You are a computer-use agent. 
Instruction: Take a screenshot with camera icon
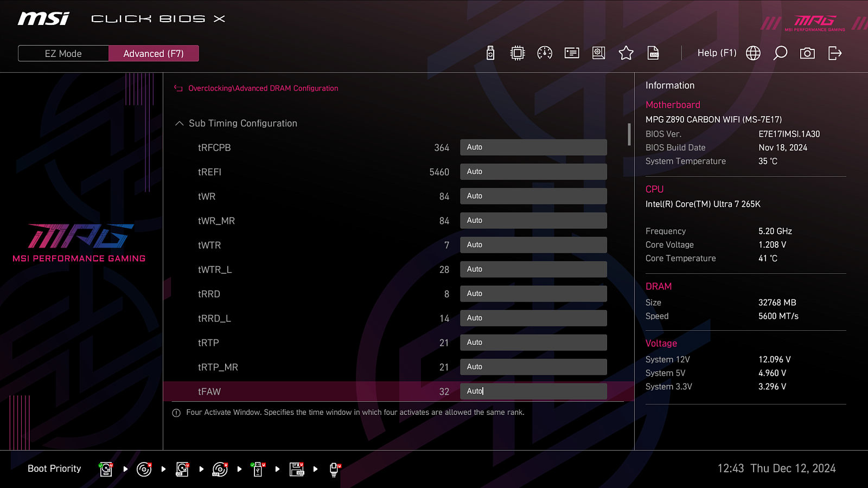tap(807, 53)
